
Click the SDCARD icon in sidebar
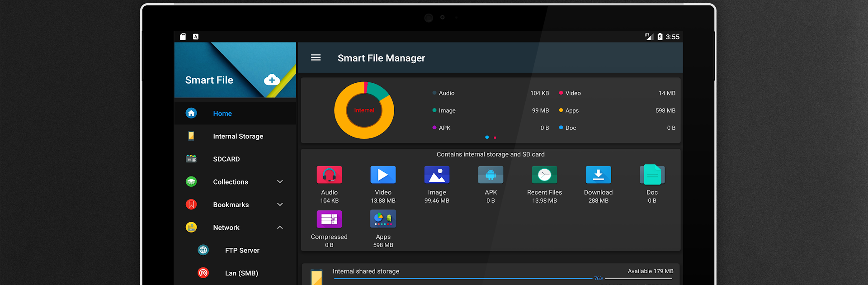tap(191, 159)
